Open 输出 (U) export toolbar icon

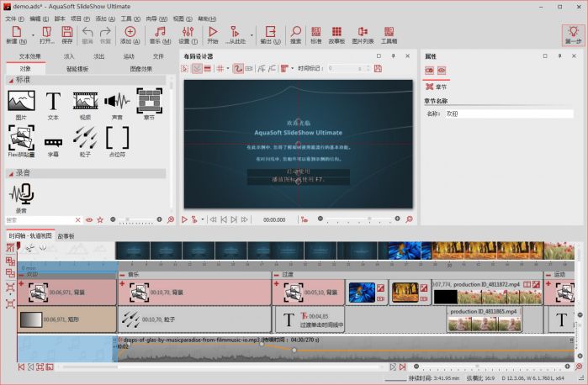(x=270, y=34)
